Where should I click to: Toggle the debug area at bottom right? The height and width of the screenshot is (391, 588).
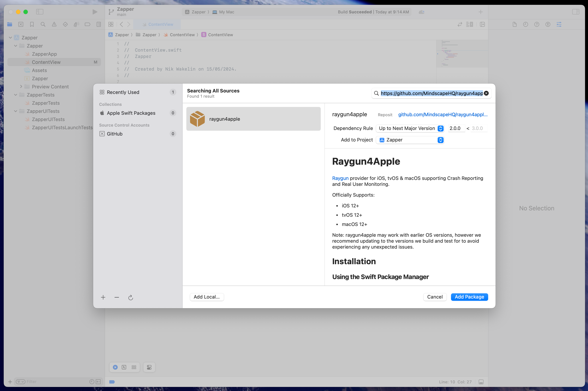point(481,382)
